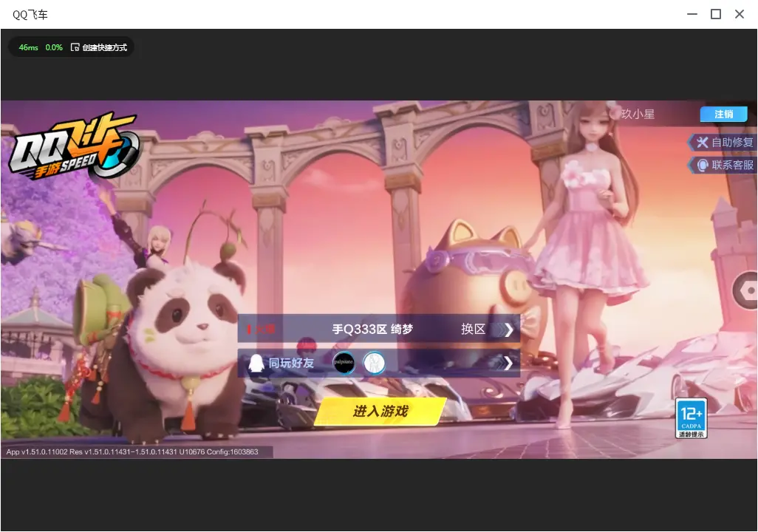
Task: Maximize the QQ飞车 window
Action: pos(716,14)
